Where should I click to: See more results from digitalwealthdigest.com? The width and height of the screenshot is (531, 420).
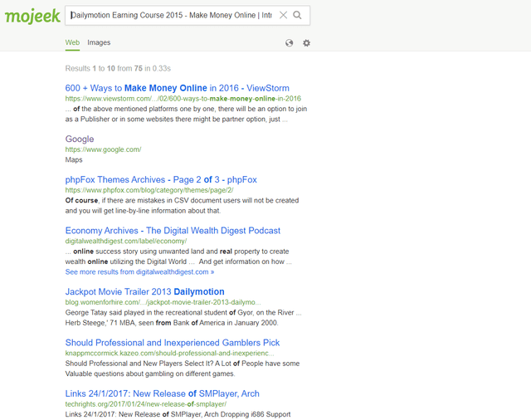click(x=139, y=272)
